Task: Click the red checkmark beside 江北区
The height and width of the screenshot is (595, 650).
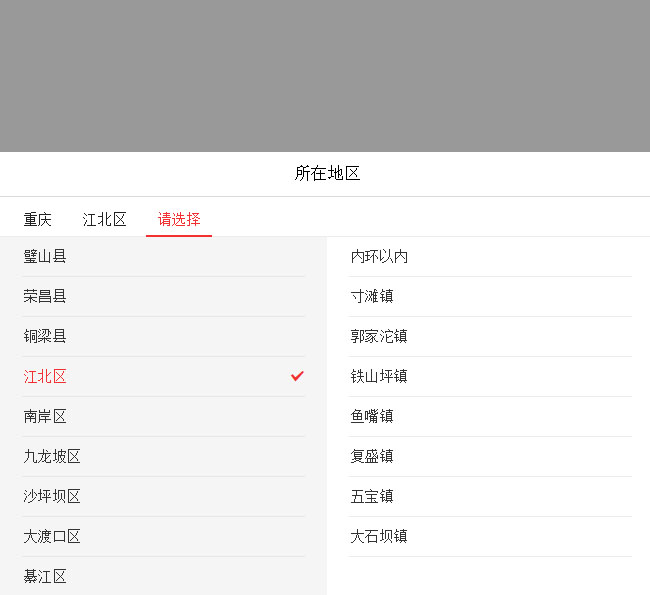Action: pyautogui.click(x=297, y=376)
